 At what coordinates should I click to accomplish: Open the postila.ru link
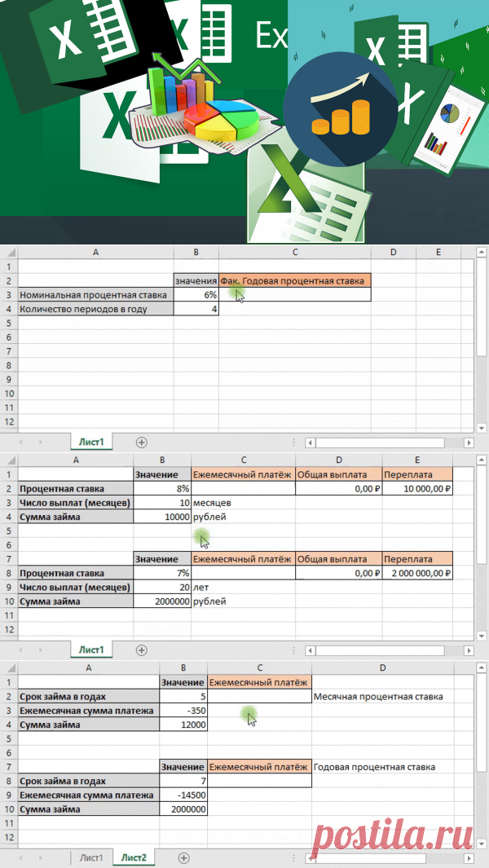click(x=398, y=831)
